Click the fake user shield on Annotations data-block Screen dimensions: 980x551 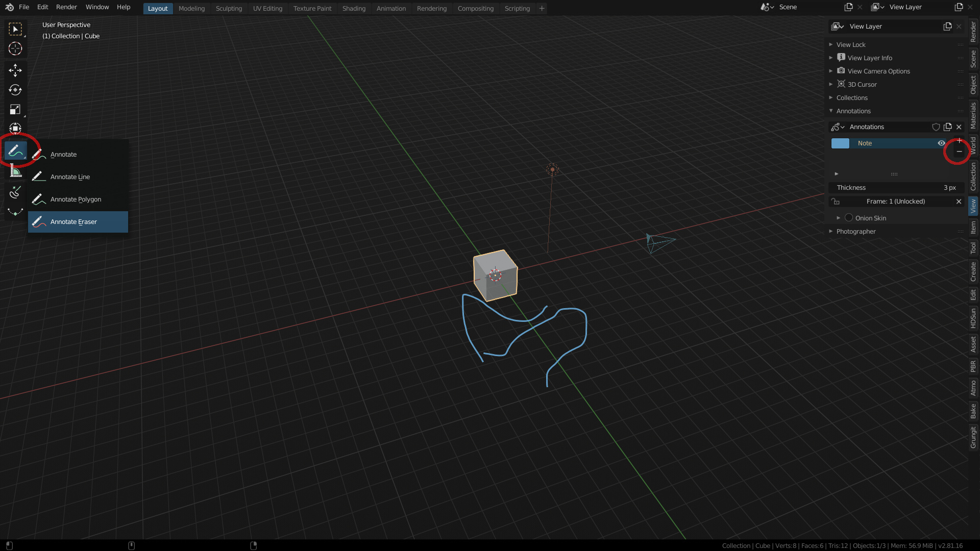coord(936,127)
